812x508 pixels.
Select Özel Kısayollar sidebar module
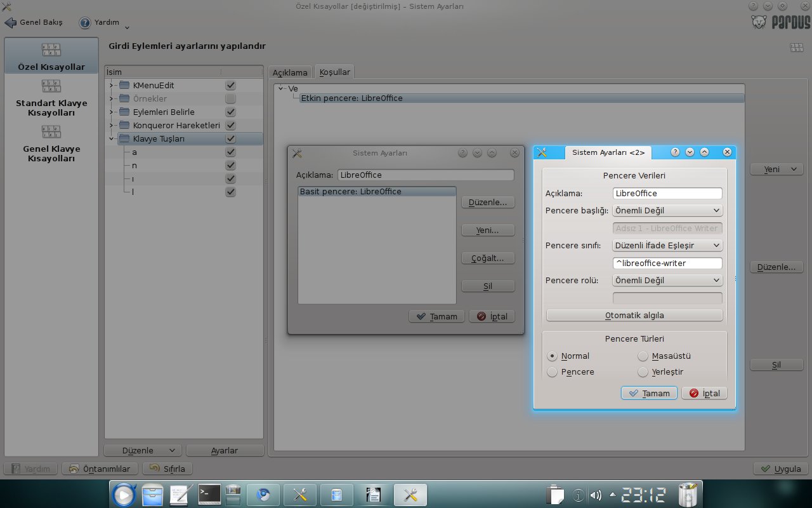tap(51, 55)
